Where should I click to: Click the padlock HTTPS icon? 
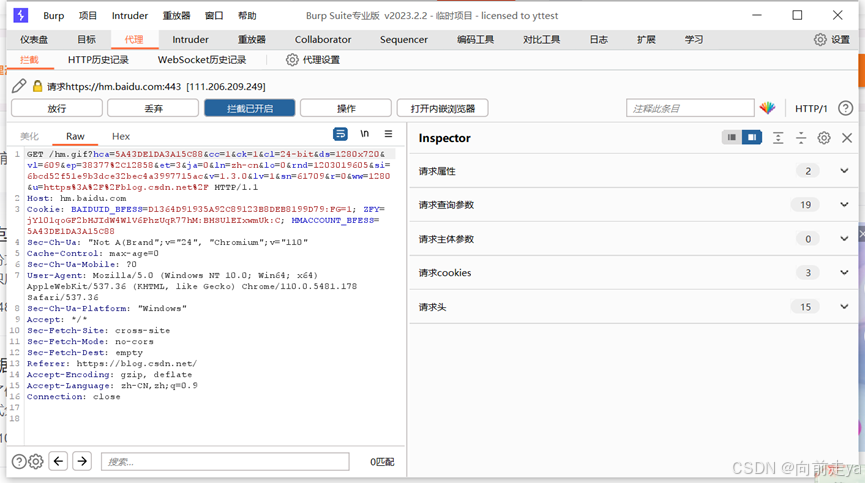coord(38,86)
